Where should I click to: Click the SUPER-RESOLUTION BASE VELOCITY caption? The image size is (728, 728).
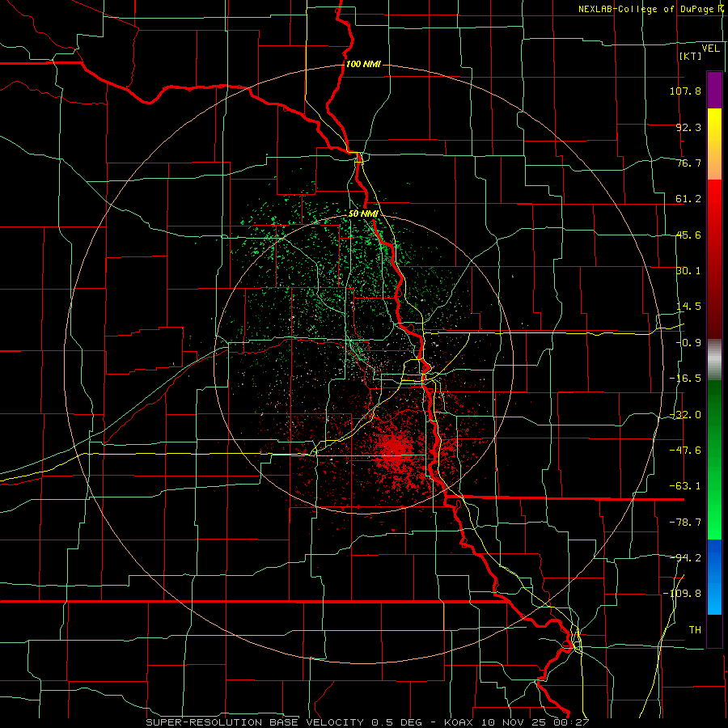255,722
